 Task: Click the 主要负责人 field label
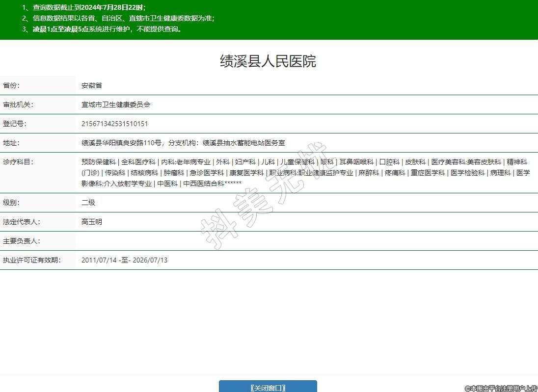pyautogui.click(x=21, y=241)
